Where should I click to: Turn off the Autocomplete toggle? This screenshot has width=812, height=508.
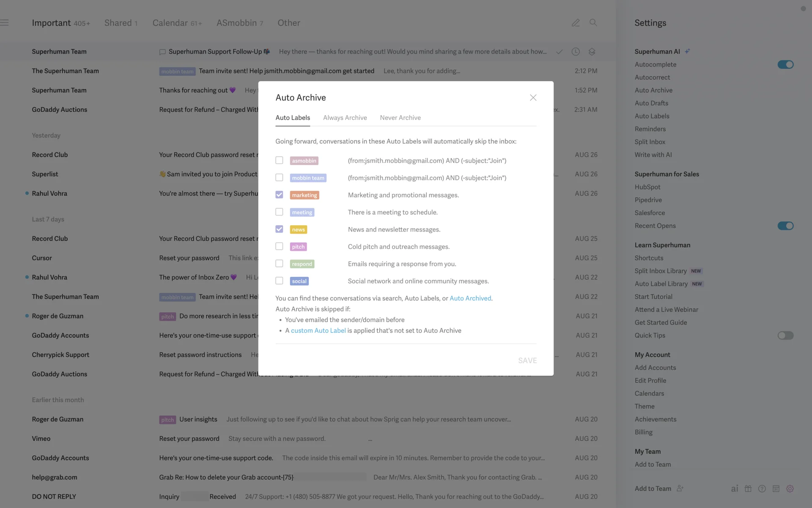(785, 64)
